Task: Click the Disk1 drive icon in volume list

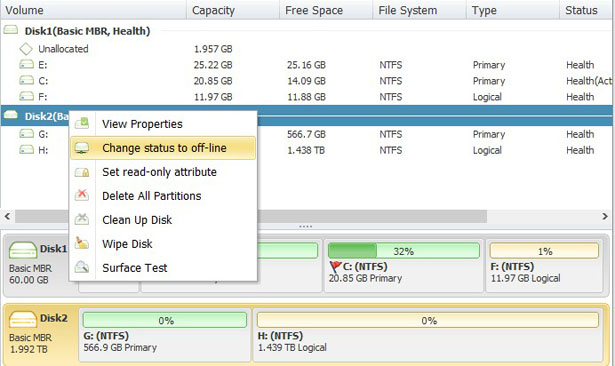Action: click(11, 30)
